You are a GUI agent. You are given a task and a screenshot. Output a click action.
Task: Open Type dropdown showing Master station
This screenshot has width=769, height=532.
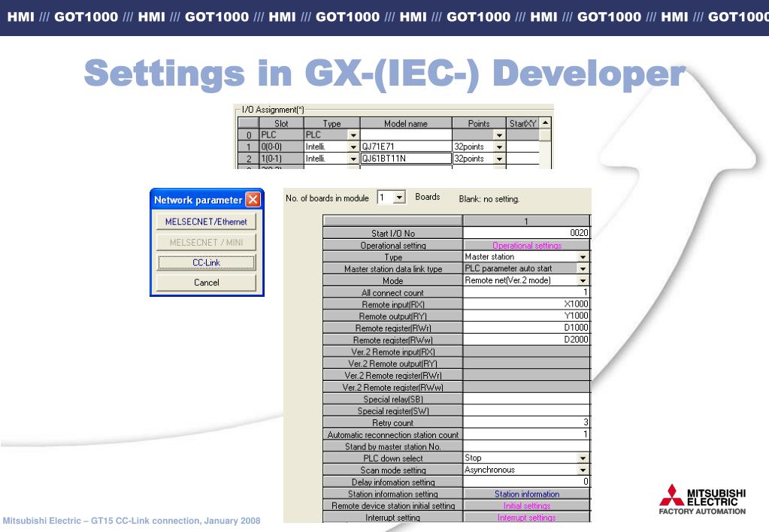(583, 257)
